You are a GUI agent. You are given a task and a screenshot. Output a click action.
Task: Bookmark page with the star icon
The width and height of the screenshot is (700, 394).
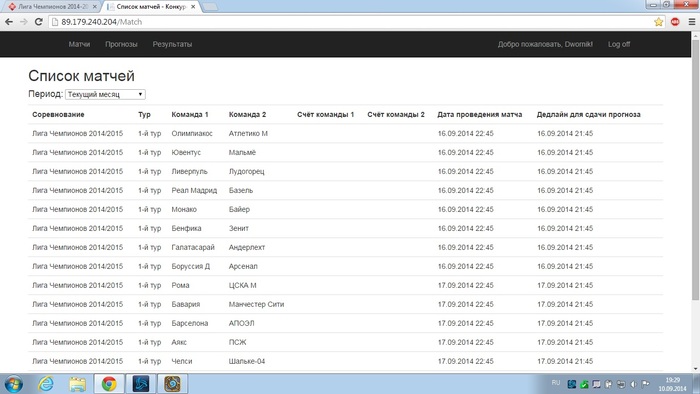[x=658, y=22]
